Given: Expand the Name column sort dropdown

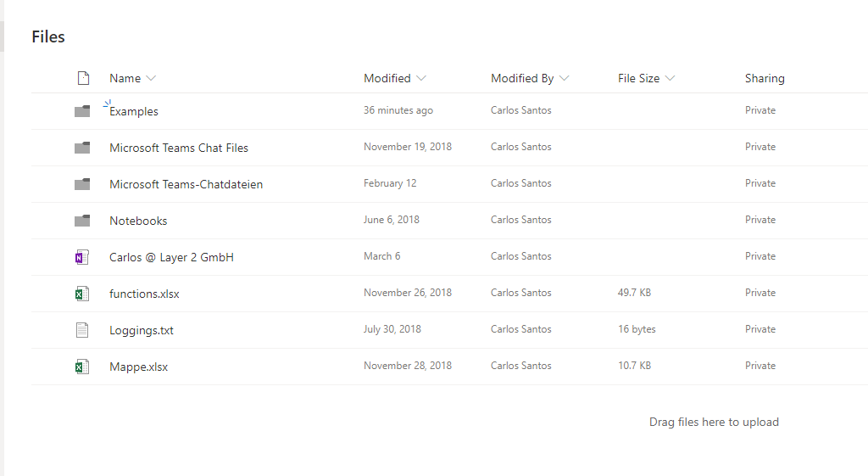Looking at the screenshot, I should point(151,78).
